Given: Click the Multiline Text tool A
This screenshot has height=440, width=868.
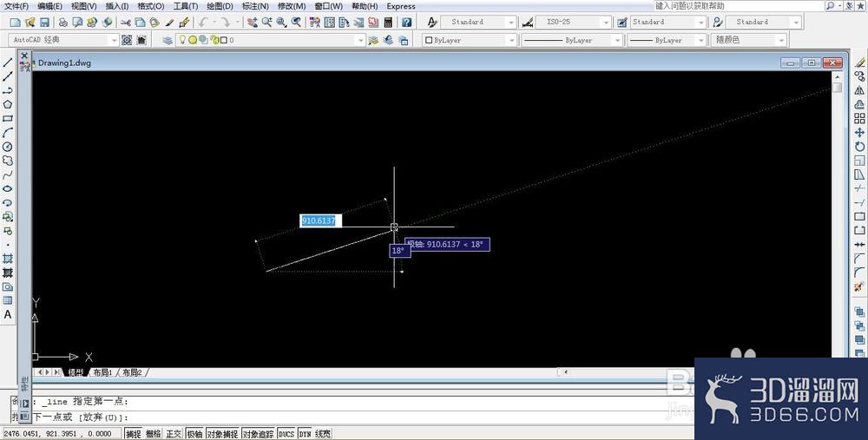Looking at the screenshot, I should 8,314.
